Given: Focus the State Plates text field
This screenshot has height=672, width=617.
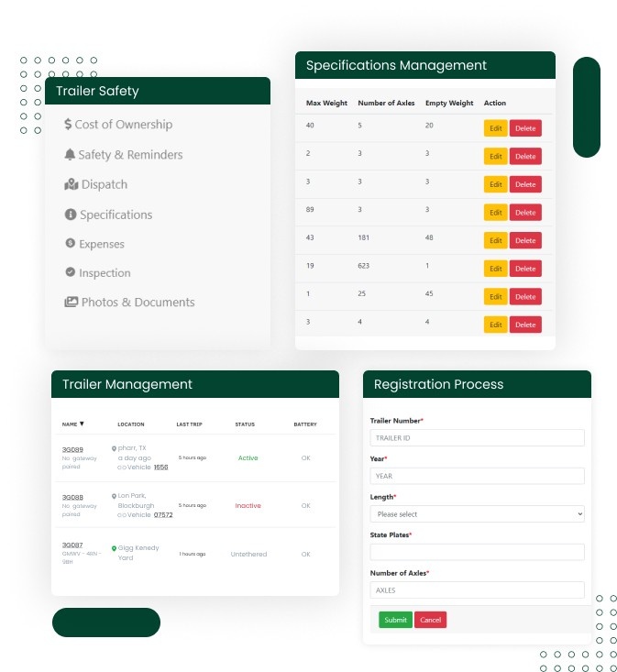Looking at the screenshot, I should (x=477, y=552).
